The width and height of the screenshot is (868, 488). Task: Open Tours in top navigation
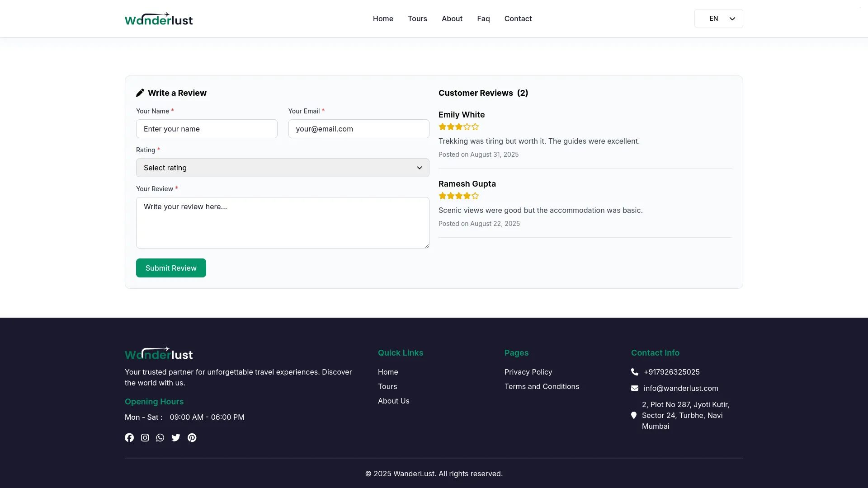click(x=417, y=19)
